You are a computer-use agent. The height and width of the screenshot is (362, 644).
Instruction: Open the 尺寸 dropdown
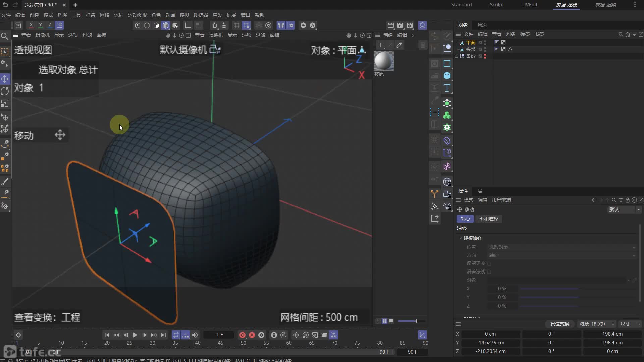click(x=630, y=324)
